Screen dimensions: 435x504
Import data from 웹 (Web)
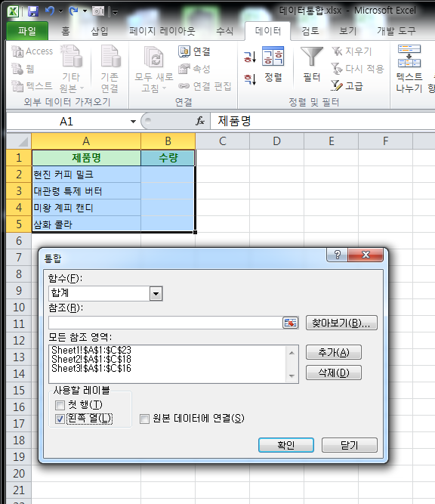coord(23,69)
